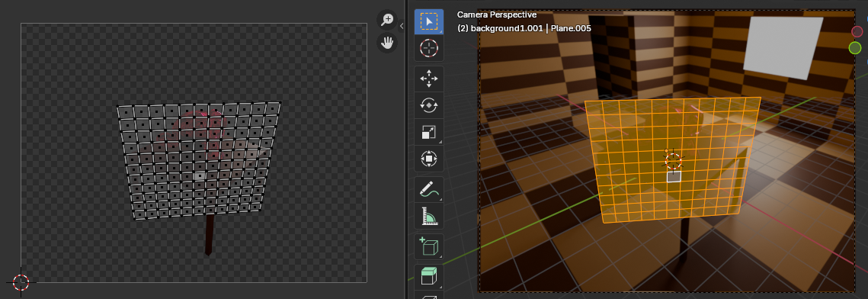Select the Move tool
Screen dimensions: 868x299
(429, 79)
